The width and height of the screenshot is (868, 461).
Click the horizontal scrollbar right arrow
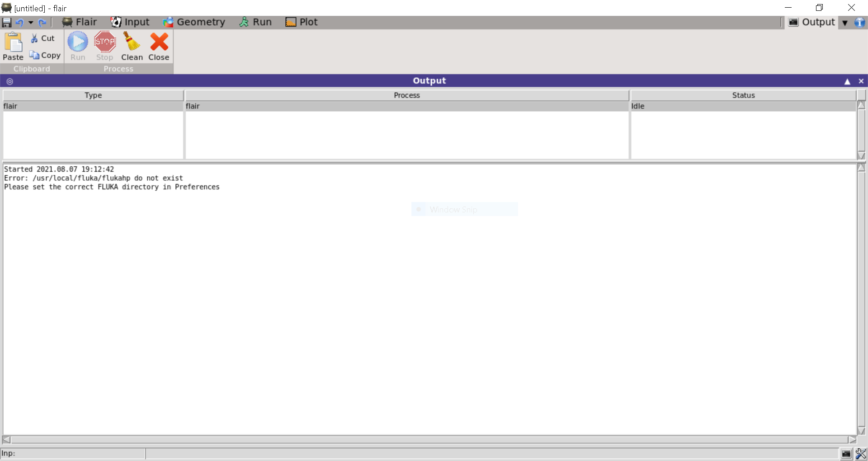click(x=853, y=440)
